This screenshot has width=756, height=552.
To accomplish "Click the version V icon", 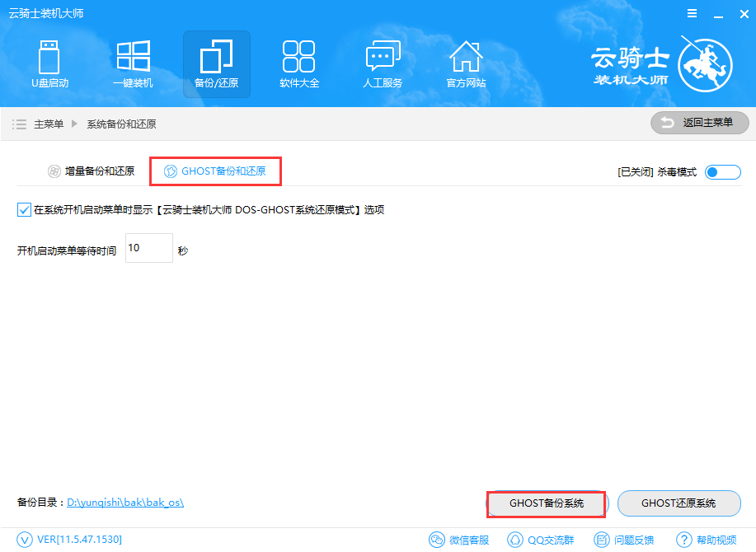I will pyautogui.click(x=25, y=540).
